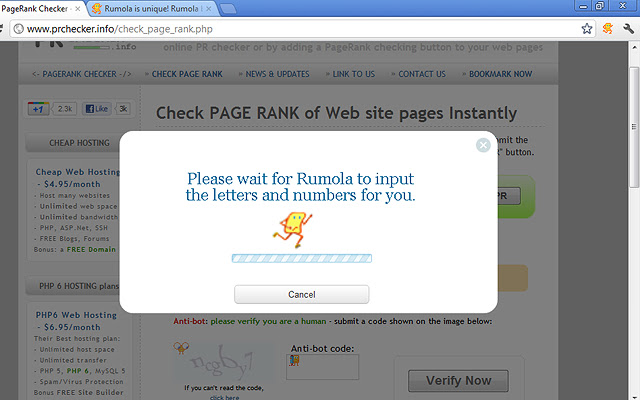The image size is (640, 400).
Task: Click the Facebook Like button
Action: [97, 109]
